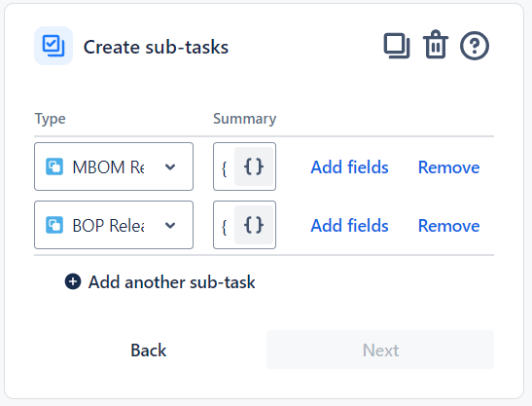Open the BOP Release type dropdown

[x=114, y=225]
